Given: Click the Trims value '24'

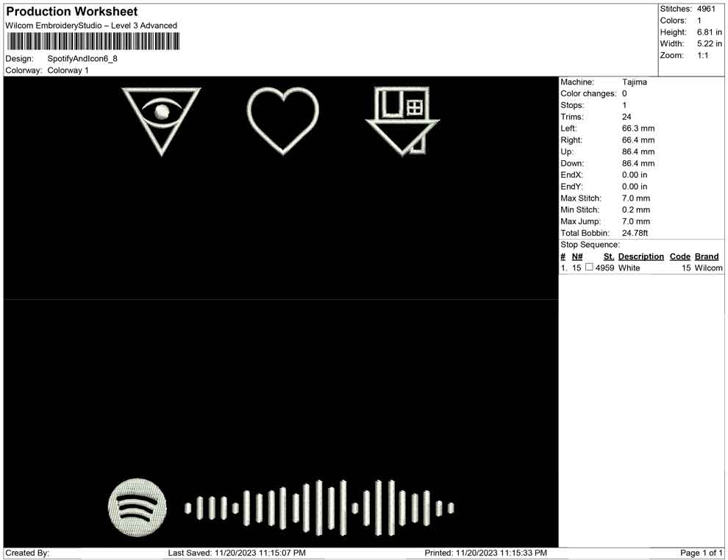Looking at the screenshot, I should click(627, 117).
